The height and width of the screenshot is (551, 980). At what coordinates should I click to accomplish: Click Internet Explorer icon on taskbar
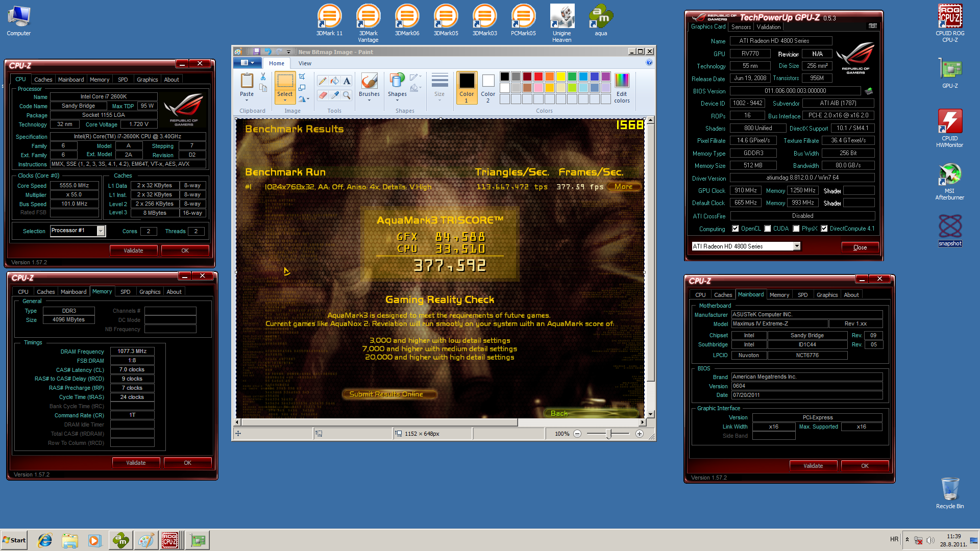45,540
